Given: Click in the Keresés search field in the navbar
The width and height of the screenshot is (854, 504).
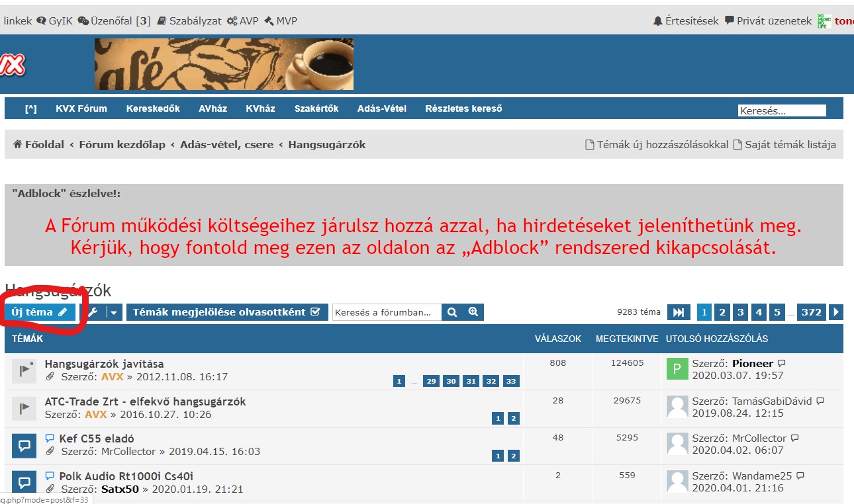Looking at the screenshot, I should point(781,111).
